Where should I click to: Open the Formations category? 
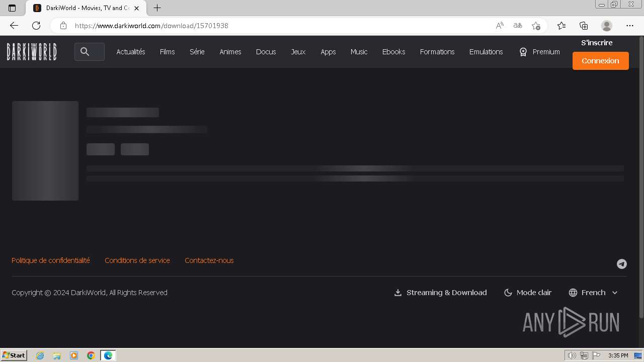click(437, 52)
